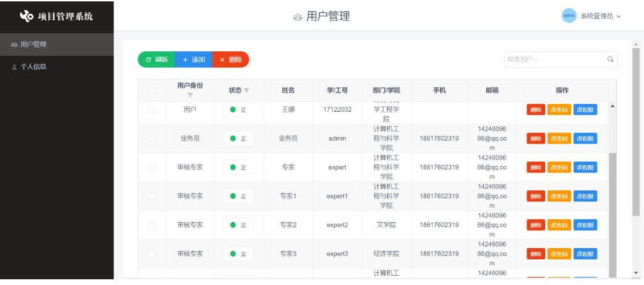Toggle the status switch for 王娜

[238, 110]
